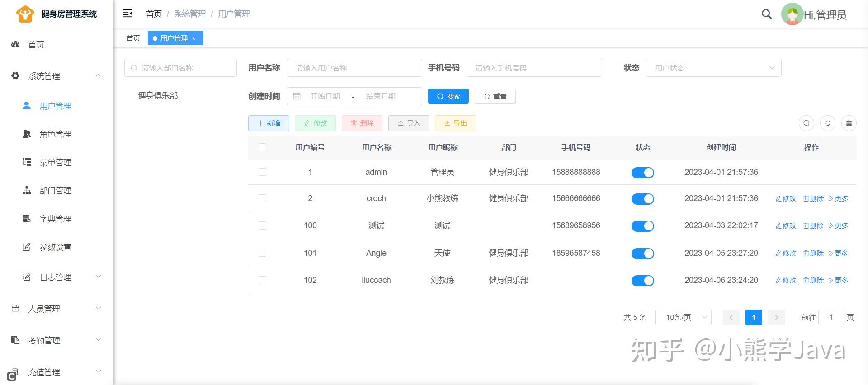This screenshot has height=385, width=868.
Task: Check the checkbox for user 测试
Action: [262, 225]
